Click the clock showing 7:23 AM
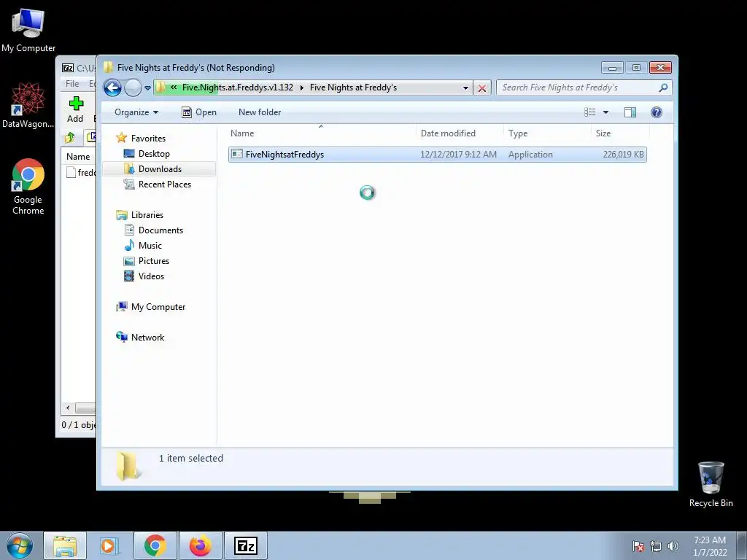This screenshot has width=747, height=560. pos(710,546)
